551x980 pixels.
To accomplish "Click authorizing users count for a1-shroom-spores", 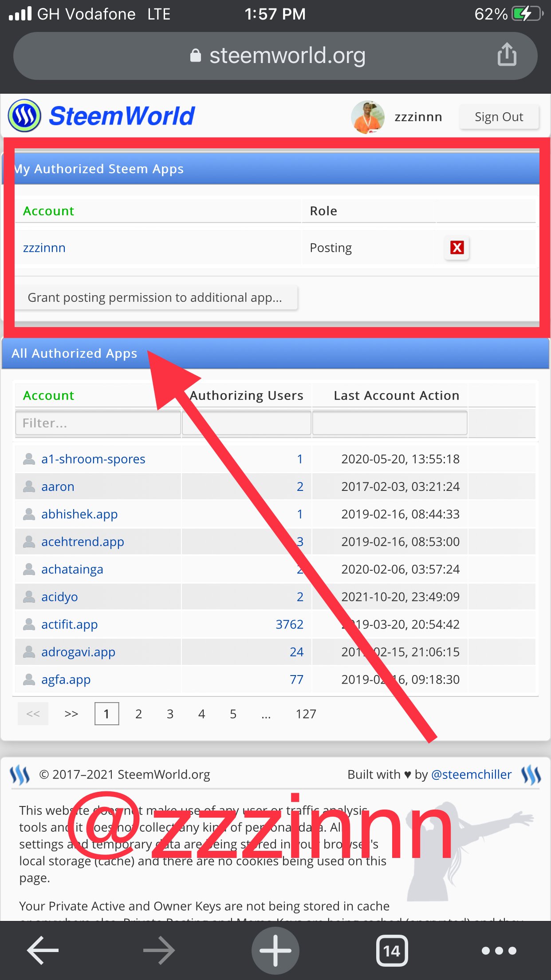I will click(x=300, y=459).
